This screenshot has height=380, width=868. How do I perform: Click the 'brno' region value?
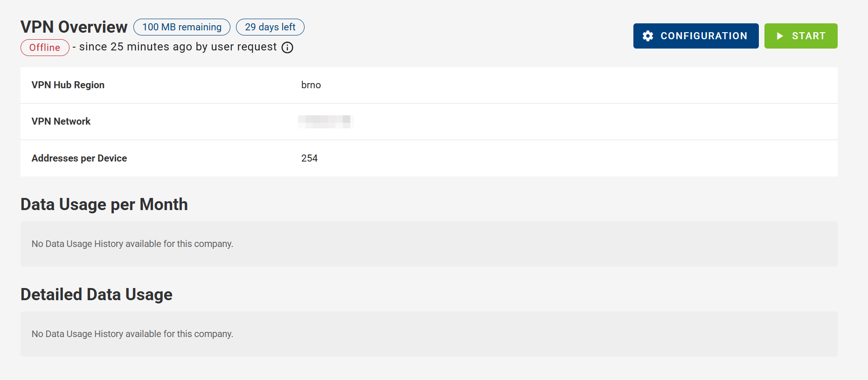click(x=311, y=85)
